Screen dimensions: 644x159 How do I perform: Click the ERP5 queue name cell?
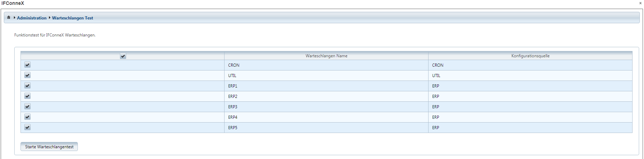(x=233, y=128)
